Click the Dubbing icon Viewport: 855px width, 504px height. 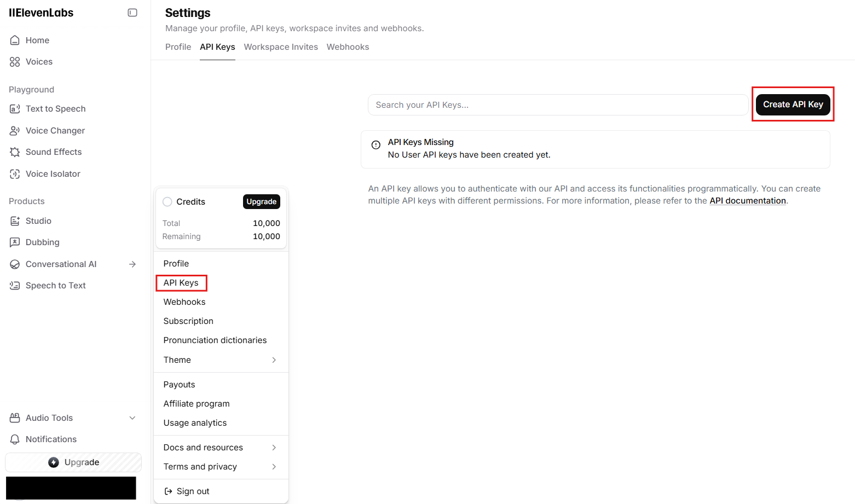15,242
